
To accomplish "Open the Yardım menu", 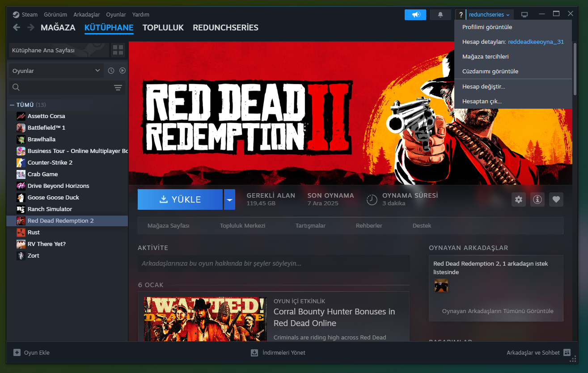I will pyautogui.click(x=141, y=14).
